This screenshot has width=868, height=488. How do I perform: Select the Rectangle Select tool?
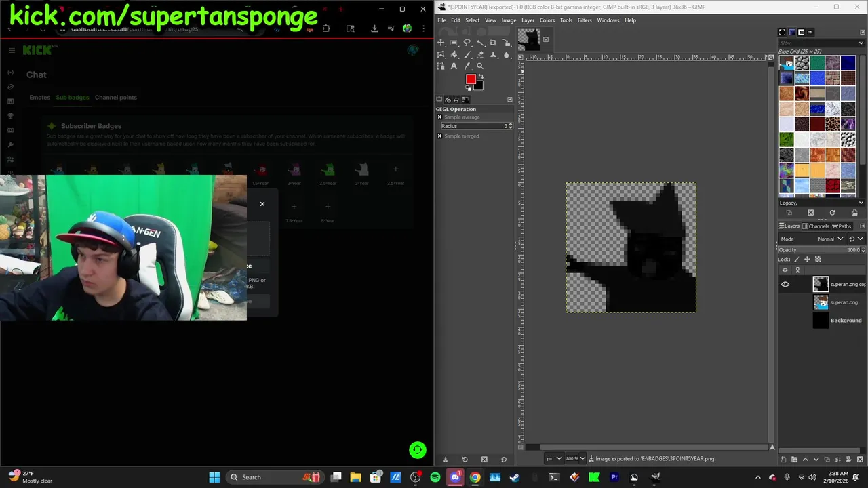pos(454,43)
